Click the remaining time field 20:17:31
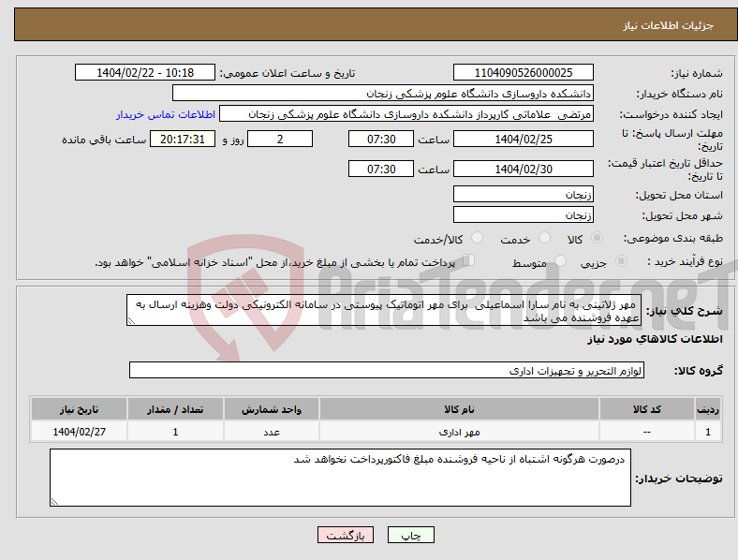 click(183, 139)
